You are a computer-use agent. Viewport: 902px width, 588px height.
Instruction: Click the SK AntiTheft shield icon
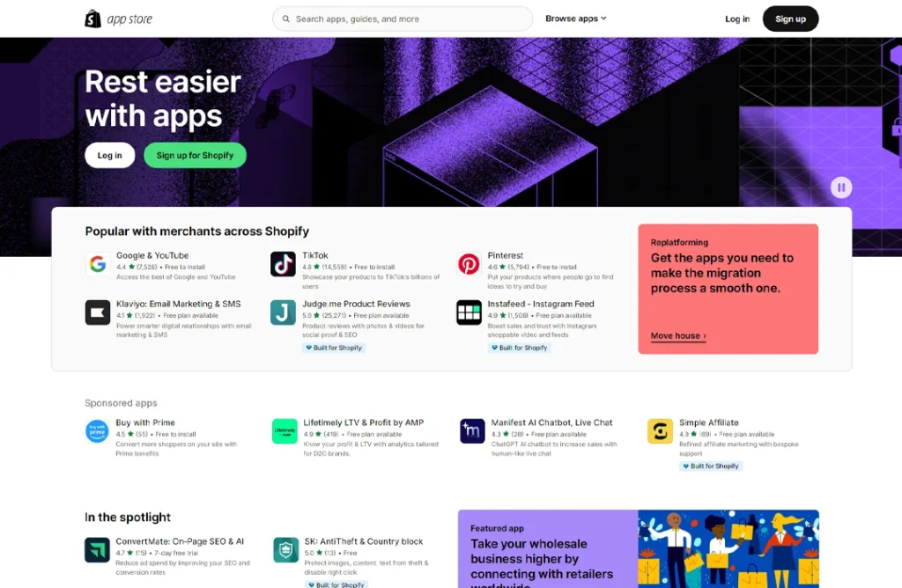(x=285, y=550)
